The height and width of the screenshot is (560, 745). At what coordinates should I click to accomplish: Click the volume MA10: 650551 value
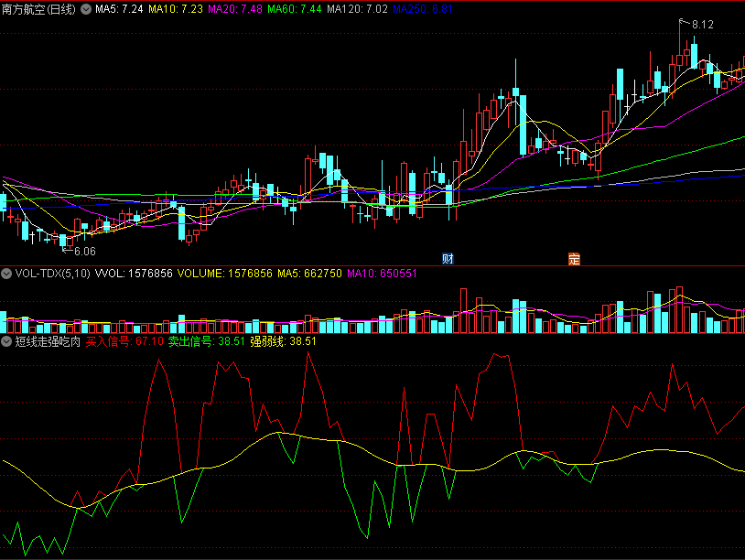coord(382,274)
